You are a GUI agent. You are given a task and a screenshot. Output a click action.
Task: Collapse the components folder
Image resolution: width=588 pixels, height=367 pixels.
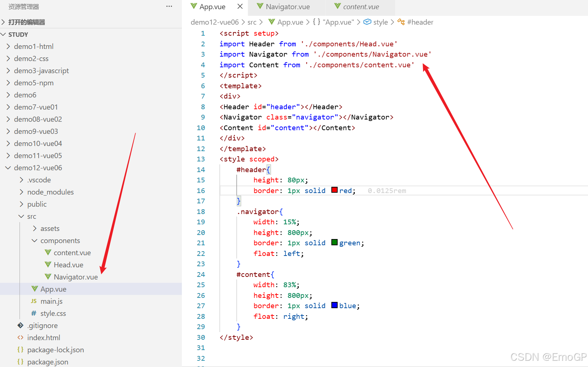pyautogui.click(x=35, y=240)
